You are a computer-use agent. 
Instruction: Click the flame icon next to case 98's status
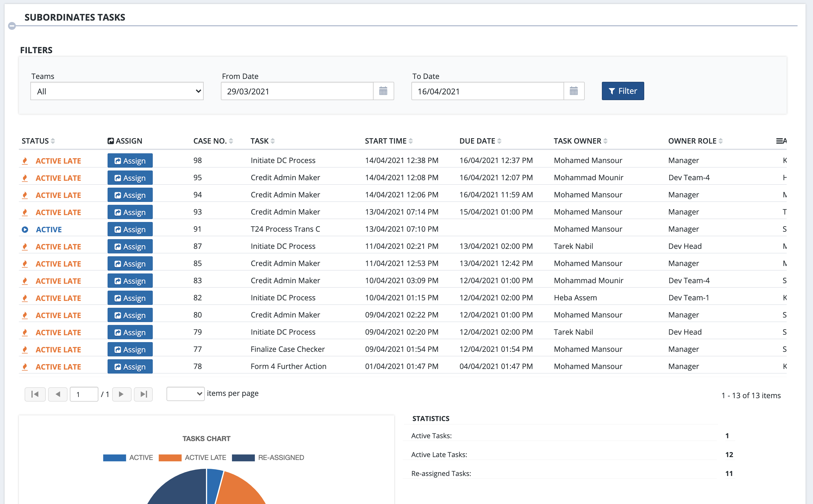(25, 160)
